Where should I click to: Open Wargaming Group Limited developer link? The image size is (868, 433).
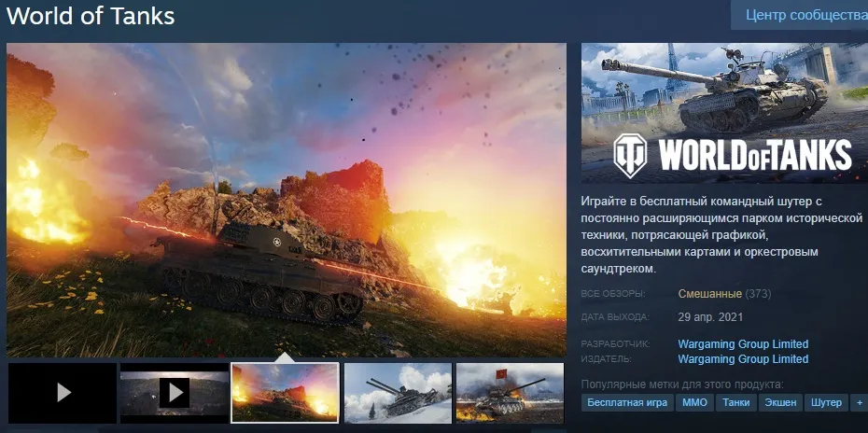[743, 343]
